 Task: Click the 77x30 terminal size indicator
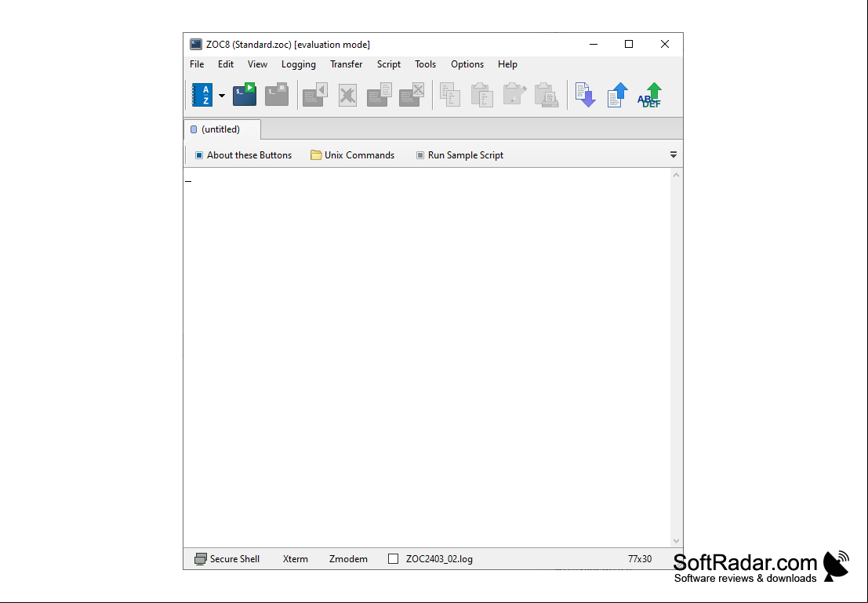pyautogui.click(x=639, y=559)
